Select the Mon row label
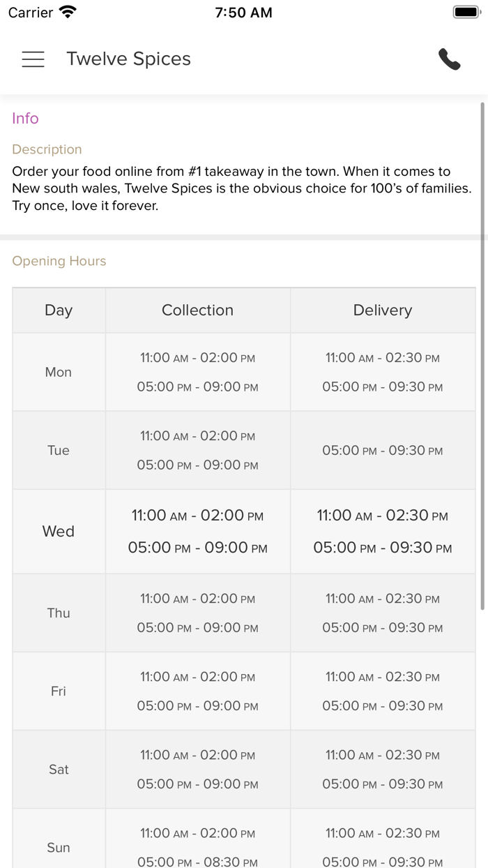Screen dimensions: 488x868 click(x=59, y=372)
